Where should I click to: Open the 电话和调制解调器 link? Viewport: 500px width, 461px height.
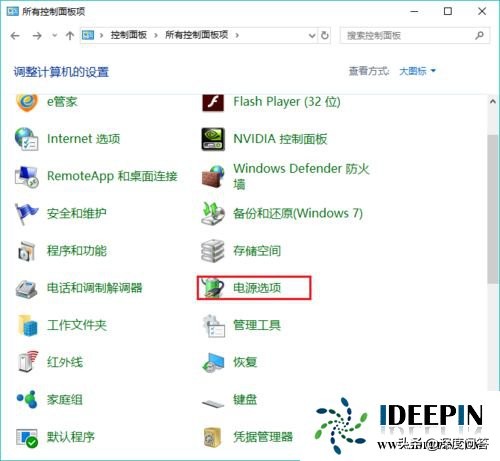coord(95,288)
